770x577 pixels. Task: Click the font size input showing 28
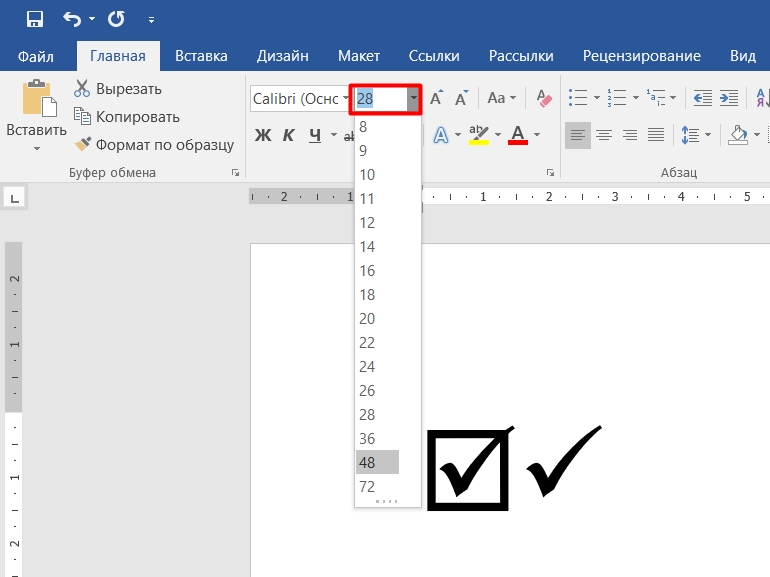pos(381,99)
